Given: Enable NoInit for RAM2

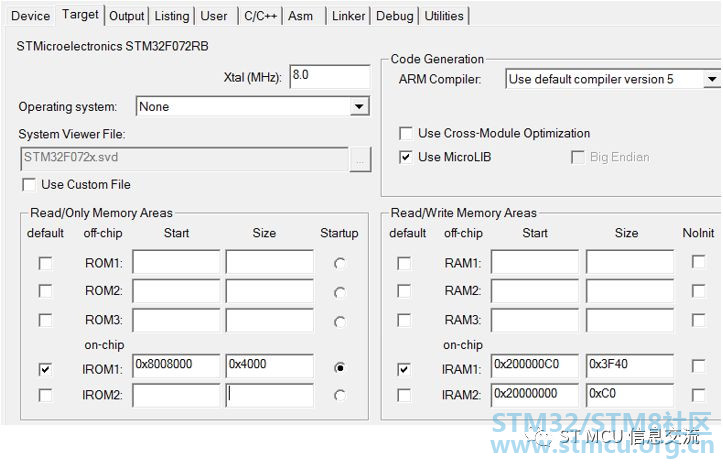Looking at the screenshot, I should (x=699, y=290).
